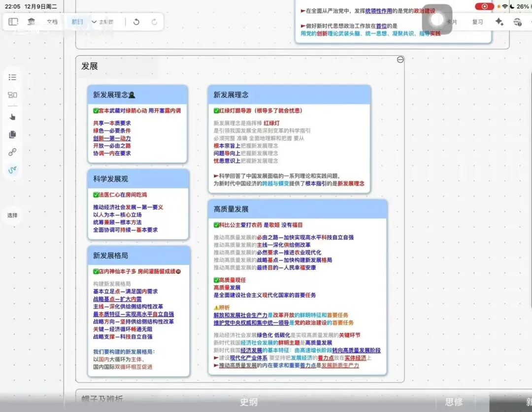
Task: Select the squiggle freehand tool
Action: click(12, 170)
